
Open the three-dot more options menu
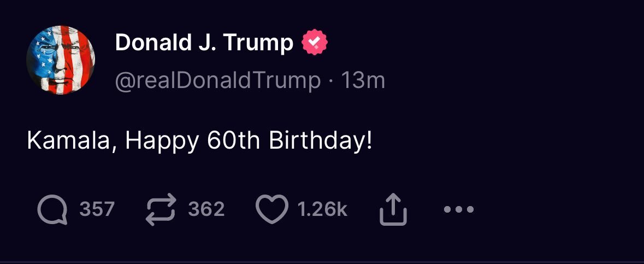459,209
